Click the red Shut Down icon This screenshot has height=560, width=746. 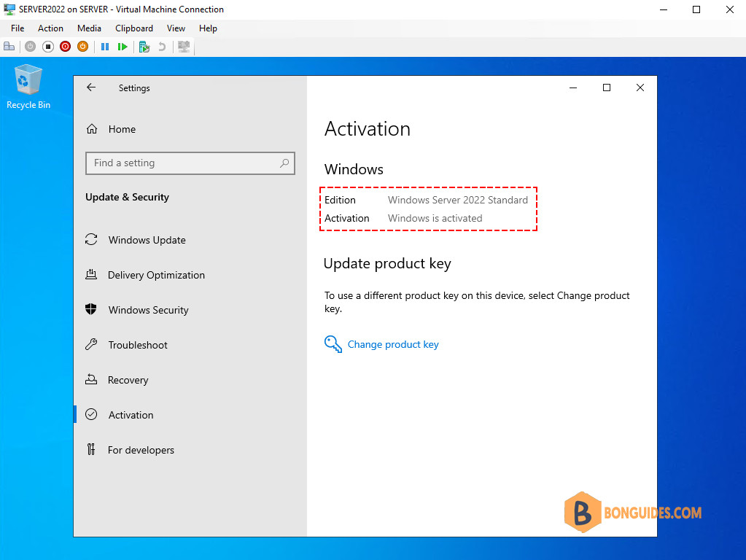[65, 47]
